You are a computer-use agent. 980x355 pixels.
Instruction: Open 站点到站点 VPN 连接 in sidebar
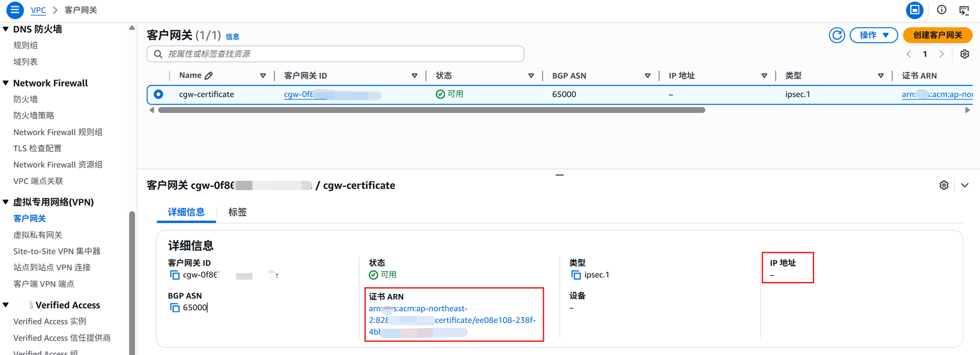tap(52, 267)
